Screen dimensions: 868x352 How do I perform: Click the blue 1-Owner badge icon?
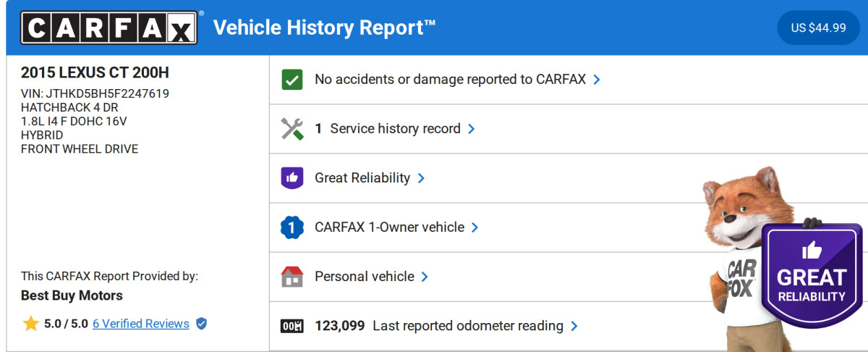[x=292, y=227]
